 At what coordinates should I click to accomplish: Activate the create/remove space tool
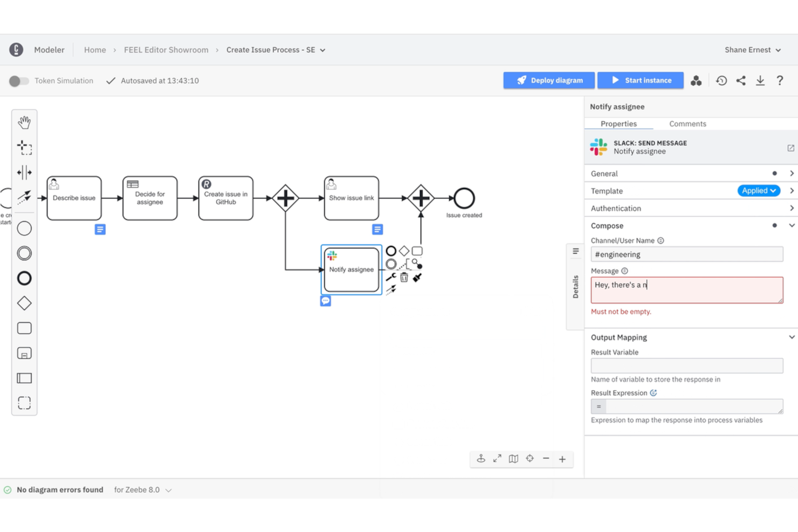pyautogui.click(x=24, y=172)
